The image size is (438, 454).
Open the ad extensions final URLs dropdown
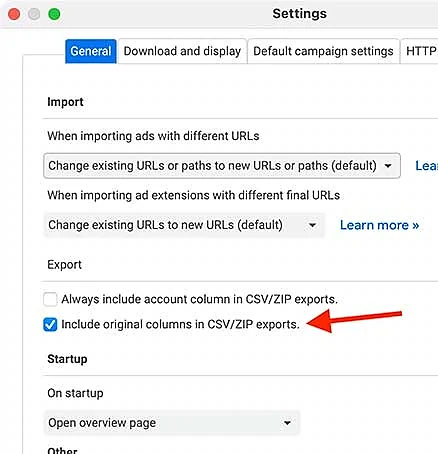click(x=184, y=225)
